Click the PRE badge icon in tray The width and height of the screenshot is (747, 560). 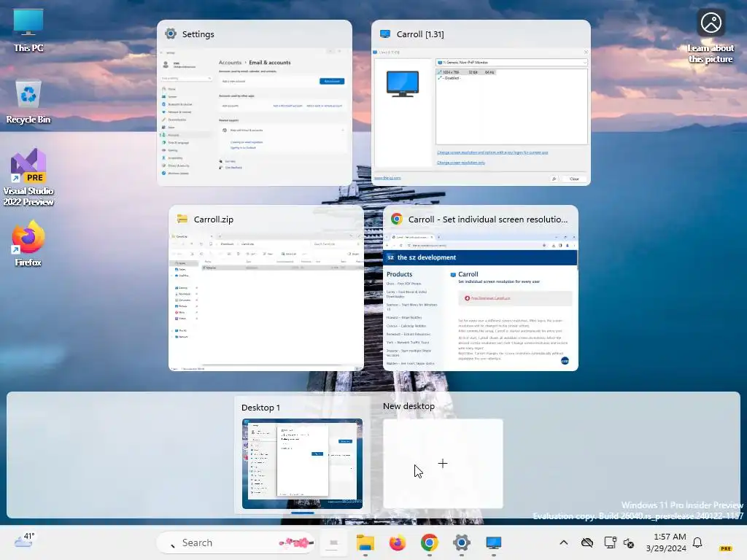pos(726,548)
